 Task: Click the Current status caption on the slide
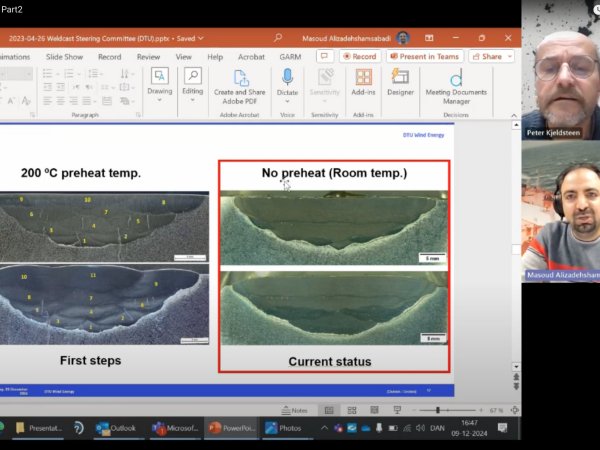(x=330, y=362)
